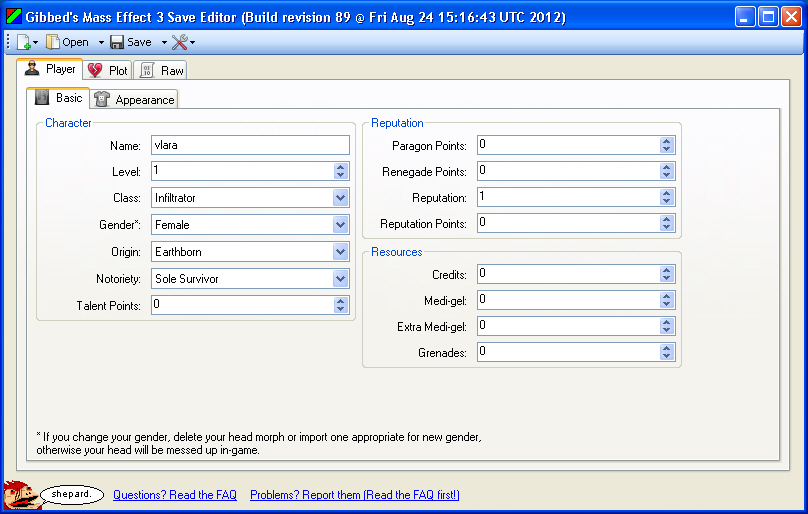Viewport: 808px width, 514px height.
Task: Expand the Save dropdown arrow
Action: [x=164, y=42]
